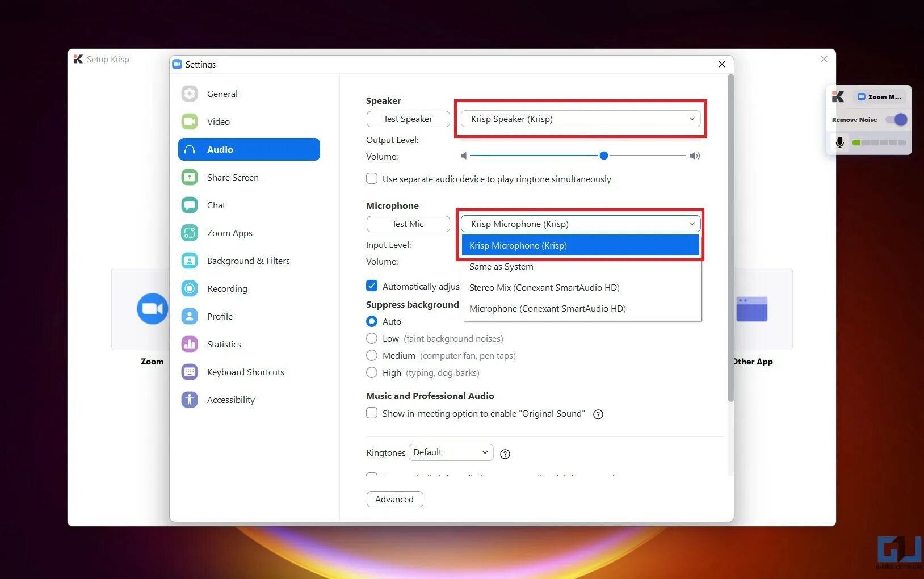Click the Profile icon
The width and height of the screenshot is (924, 579).
(x=190, y=316)
